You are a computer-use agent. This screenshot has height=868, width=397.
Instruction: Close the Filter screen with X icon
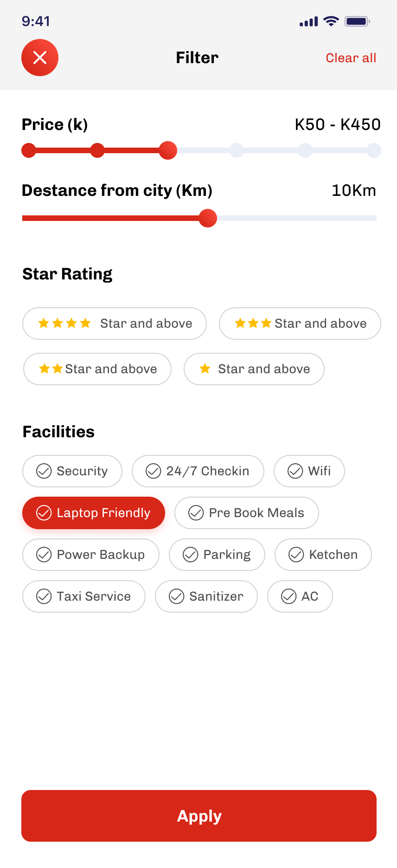(40, 58)
